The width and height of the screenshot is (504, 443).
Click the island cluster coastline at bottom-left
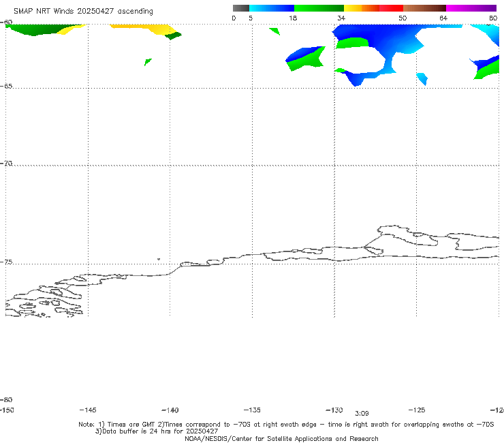point(44,301)
